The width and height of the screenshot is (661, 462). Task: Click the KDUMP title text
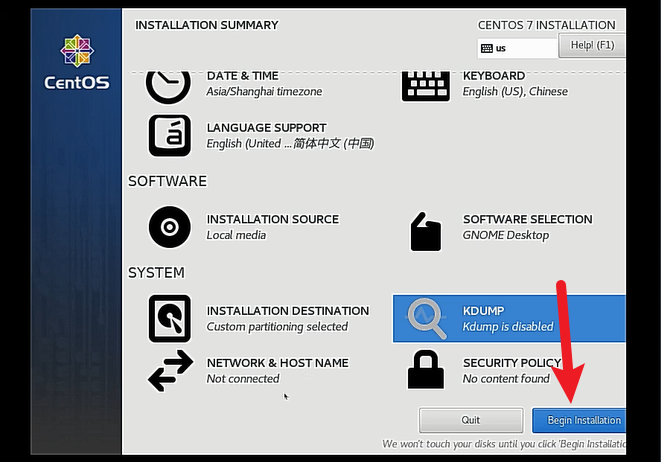click(484, 311)
